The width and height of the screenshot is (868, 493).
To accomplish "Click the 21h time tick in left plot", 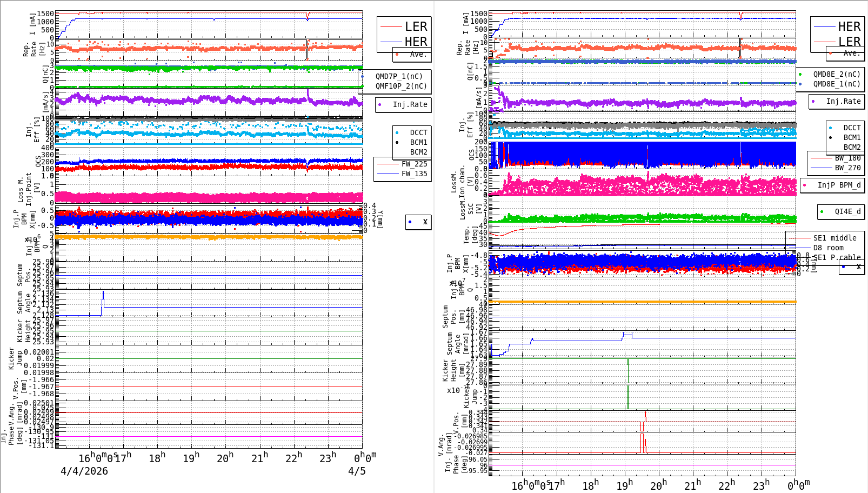I will (260, 458).
